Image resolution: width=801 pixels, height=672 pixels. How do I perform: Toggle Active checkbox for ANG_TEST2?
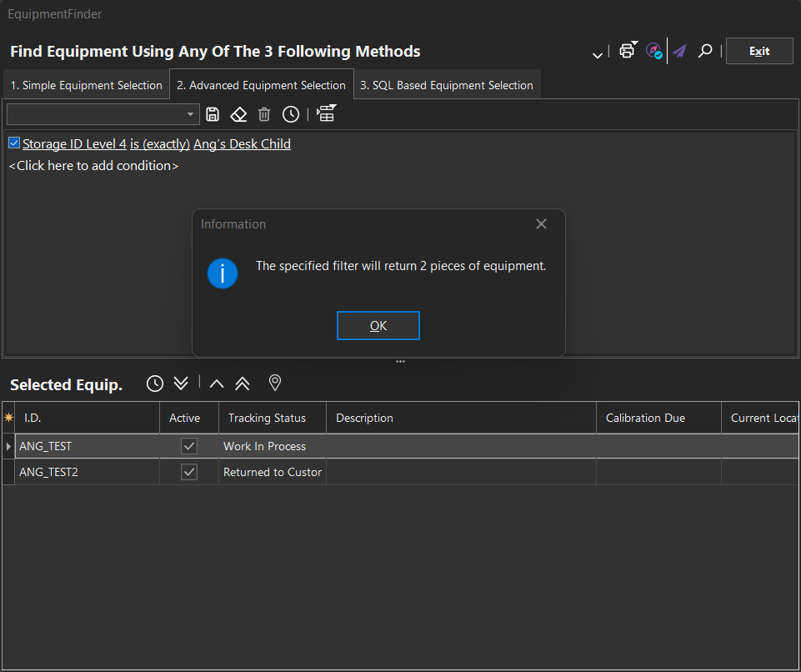click(x=189, y=472)
